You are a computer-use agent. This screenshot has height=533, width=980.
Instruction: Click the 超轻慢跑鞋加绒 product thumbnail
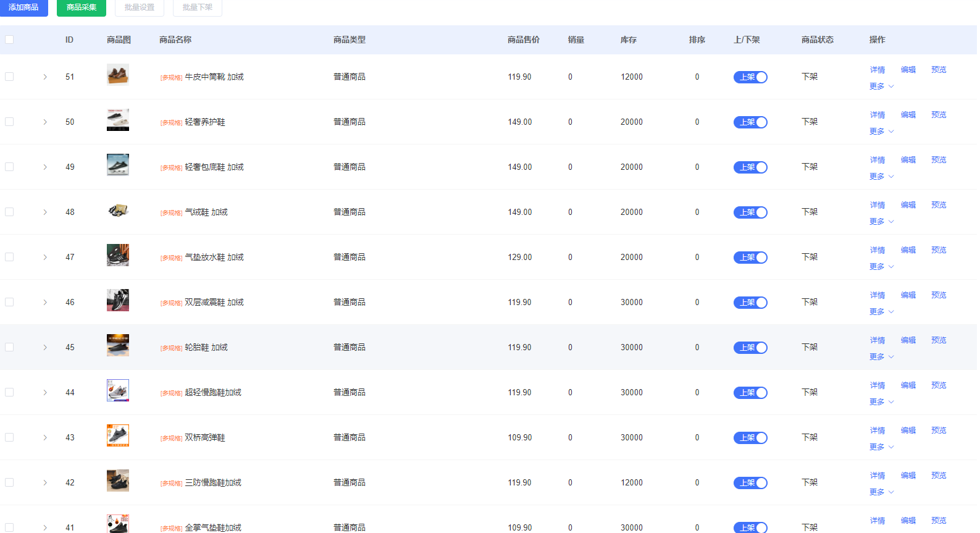coord(117,390)
